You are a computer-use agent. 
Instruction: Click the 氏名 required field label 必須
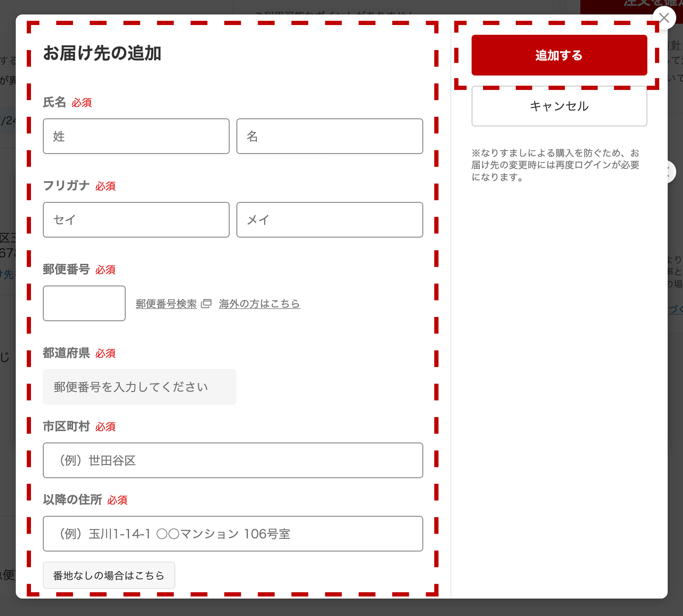(82, 103)
